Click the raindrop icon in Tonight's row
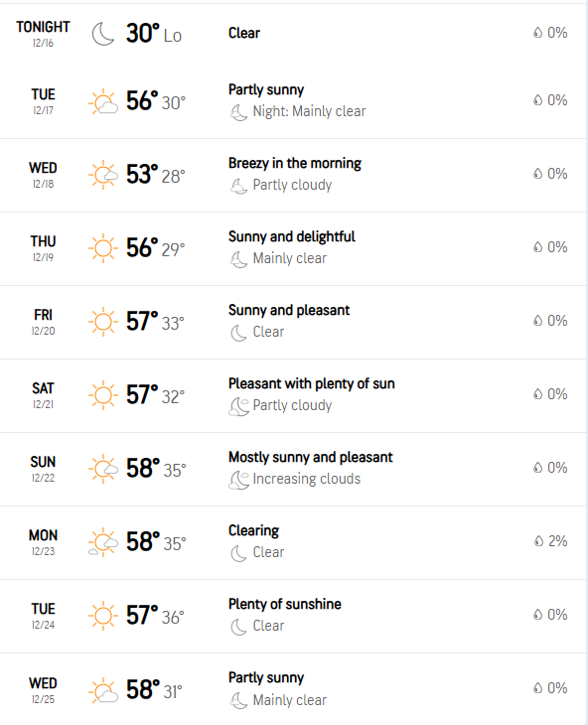Screen dimensions: 588x725 (x=537, y=33)
